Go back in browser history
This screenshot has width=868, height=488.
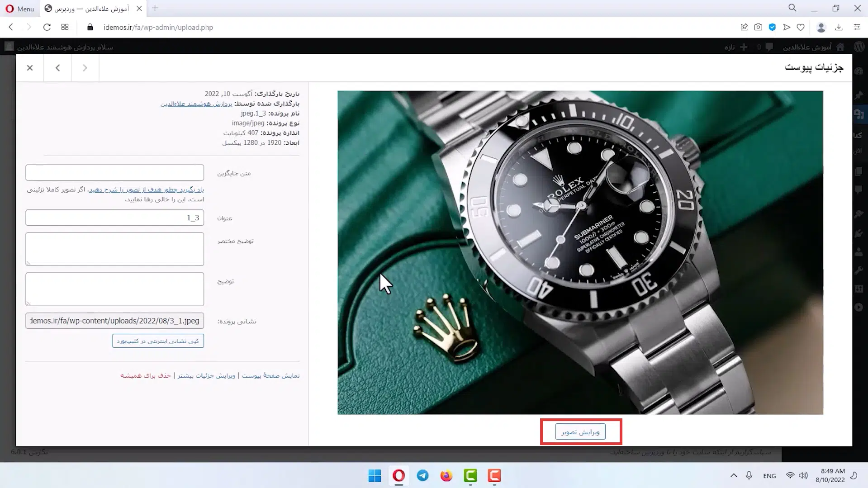(11, 27)
